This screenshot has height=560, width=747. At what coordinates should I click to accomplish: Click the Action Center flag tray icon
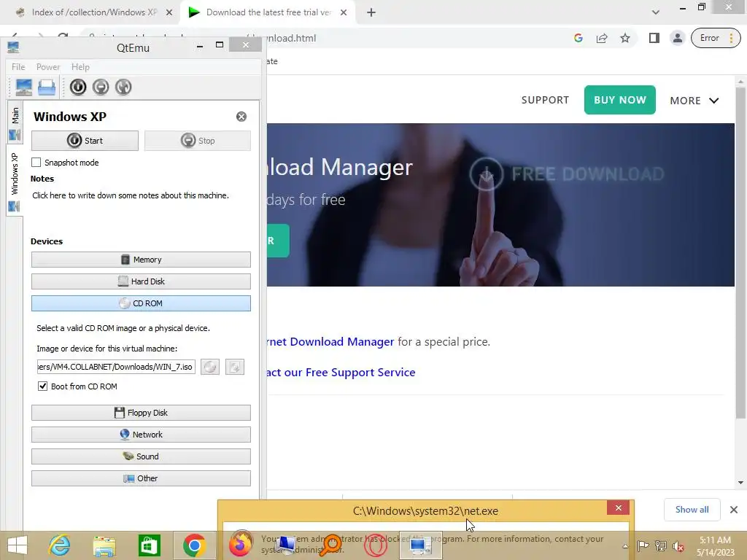point(643,545)
